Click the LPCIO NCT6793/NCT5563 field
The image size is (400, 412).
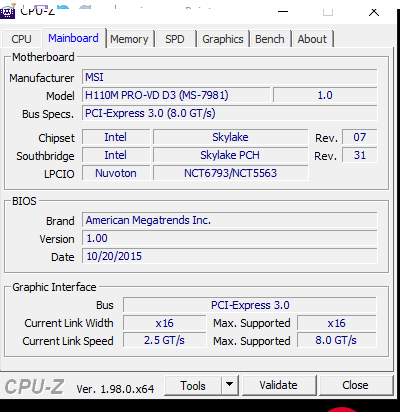(231, 173)
